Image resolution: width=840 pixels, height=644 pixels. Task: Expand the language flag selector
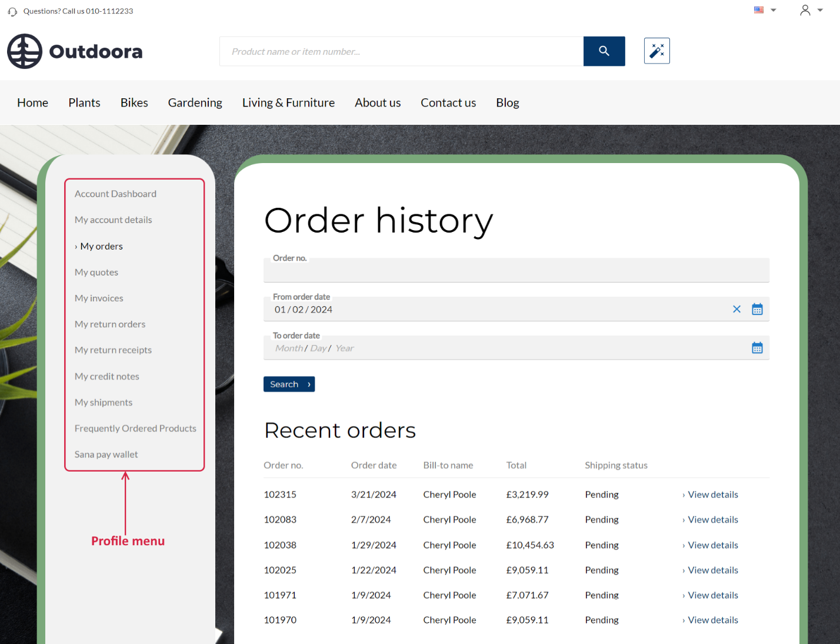[765, 10]
